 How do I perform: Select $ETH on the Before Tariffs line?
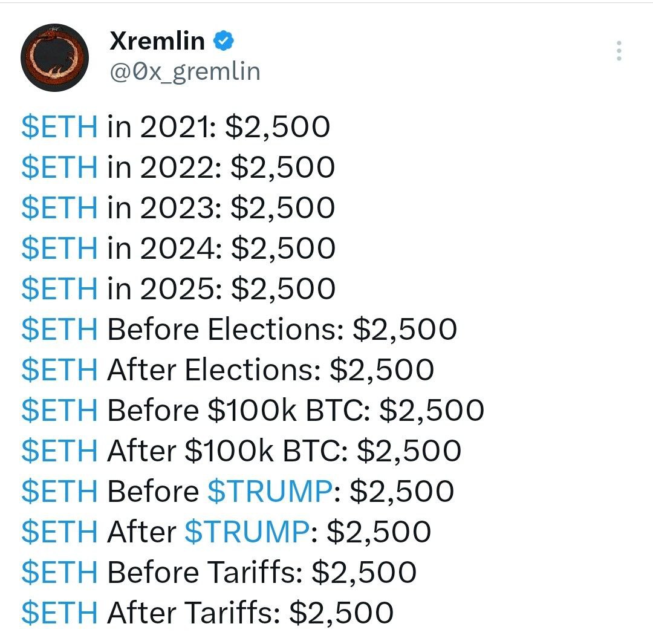point(59,572)
